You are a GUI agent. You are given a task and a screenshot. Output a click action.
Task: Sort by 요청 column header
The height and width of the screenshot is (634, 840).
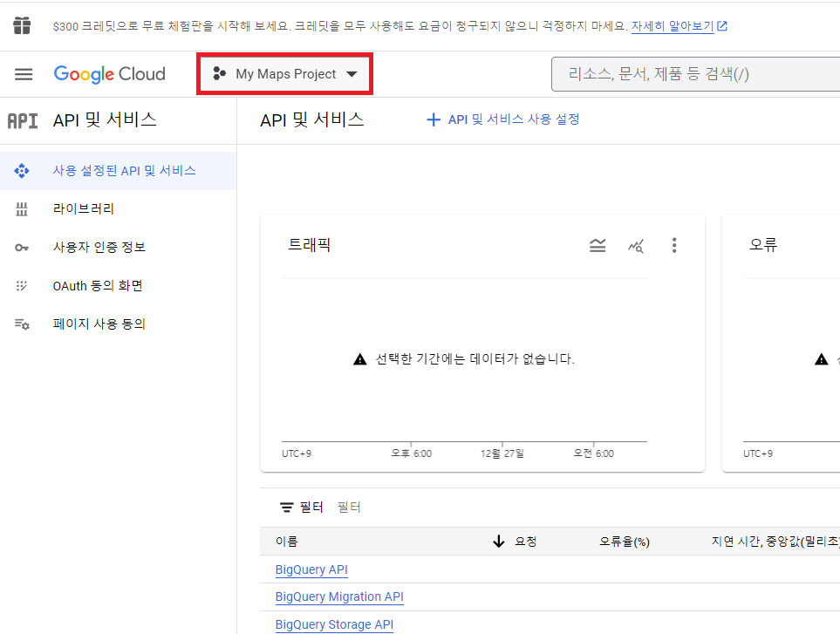click(x=525, y=542)
